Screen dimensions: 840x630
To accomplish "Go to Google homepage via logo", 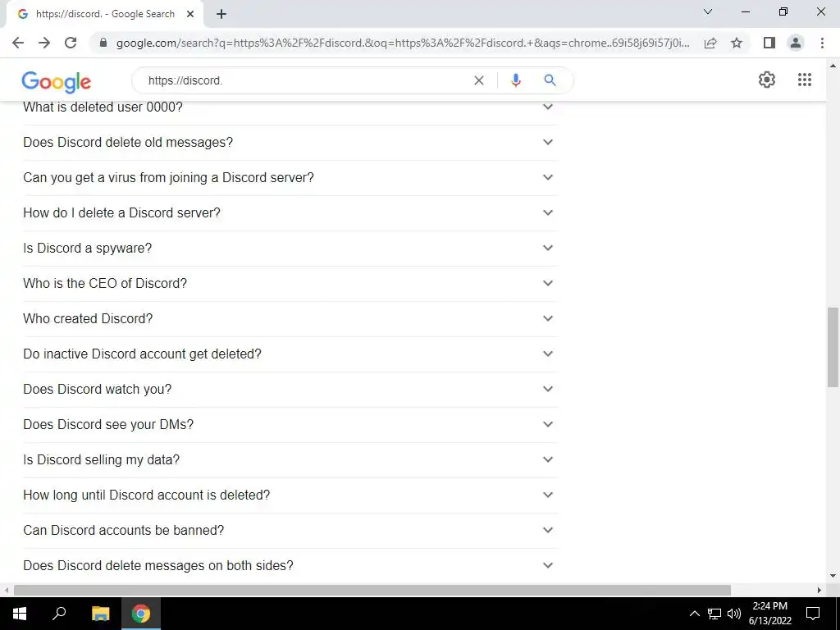I will [57, 81].
